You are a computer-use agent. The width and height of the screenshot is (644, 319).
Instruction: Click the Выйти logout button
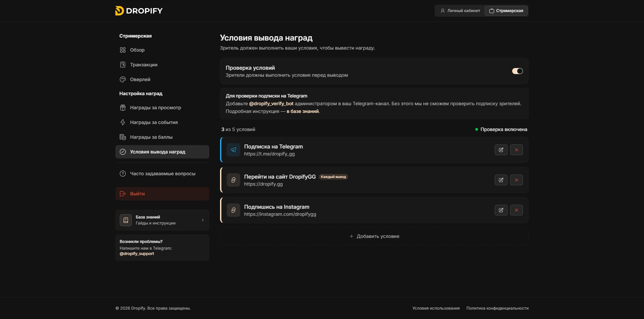(x=162, y=194)
